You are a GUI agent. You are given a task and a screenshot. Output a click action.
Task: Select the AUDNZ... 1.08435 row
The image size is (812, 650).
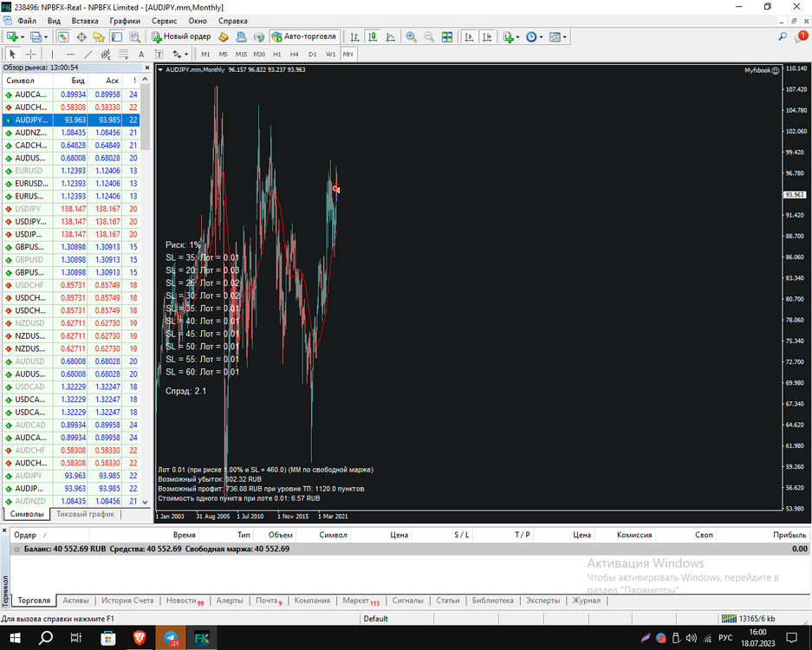(x=71, y=133)
